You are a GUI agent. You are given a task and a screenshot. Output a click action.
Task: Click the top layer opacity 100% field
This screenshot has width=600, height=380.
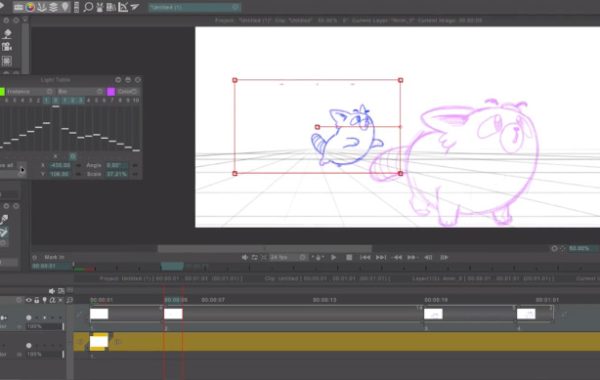click(44, 326)
